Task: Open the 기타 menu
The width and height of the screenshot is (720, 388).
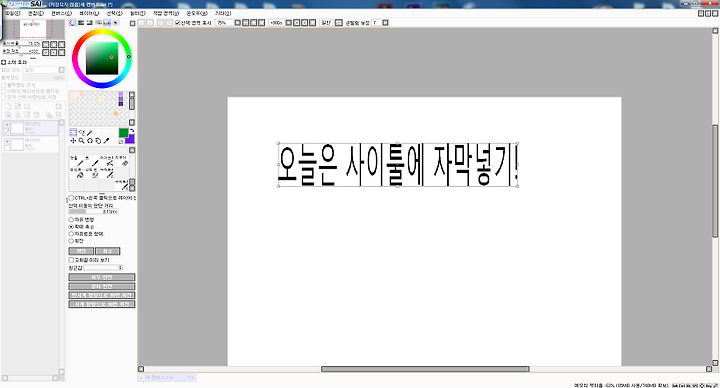Action: click(x=223, y=13)
